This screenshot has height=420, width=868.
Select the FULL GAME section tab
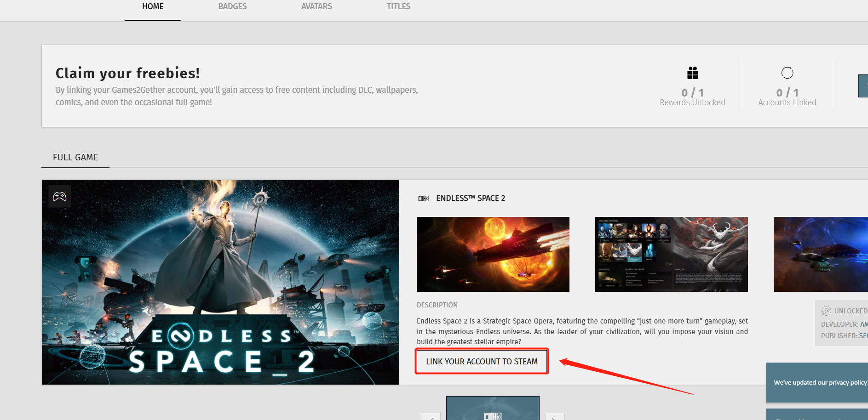(75, 157)
